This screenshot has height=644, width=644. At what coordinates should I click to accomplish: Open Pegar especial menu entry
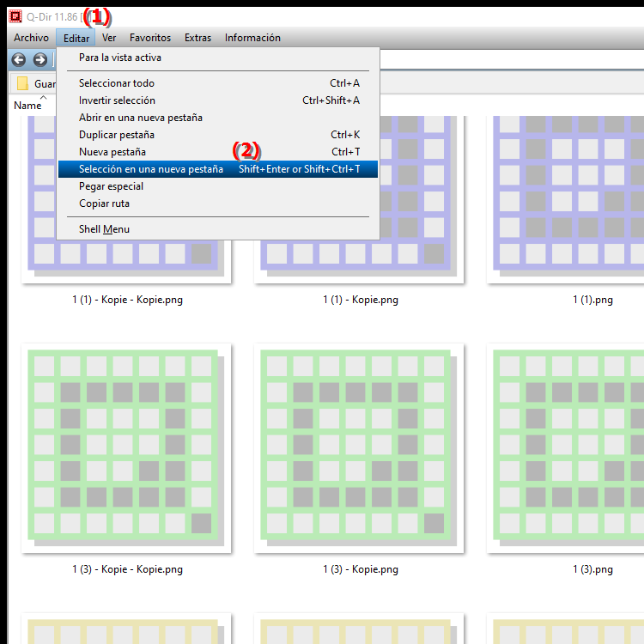coord(218,186)
